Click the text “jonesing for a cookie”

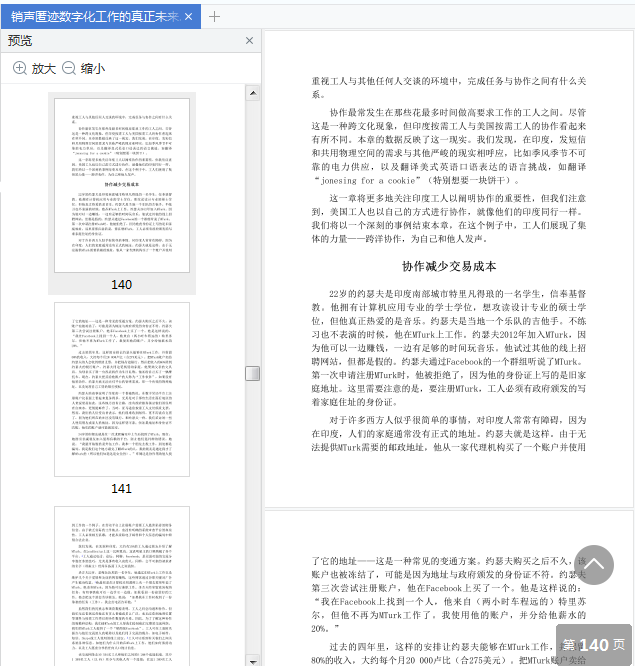367,181
